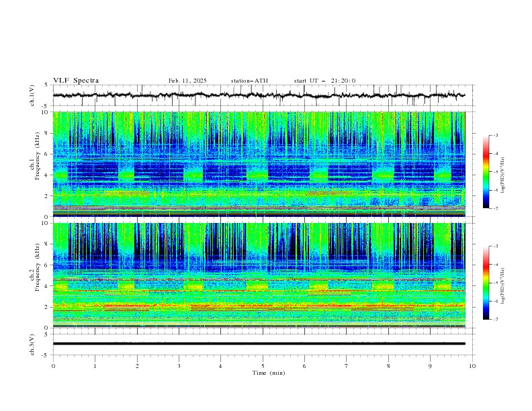The height and width of the screenshot is (411, 532).
Task: Click the "VLF Spectra" title text
Action: click(76, 81)
